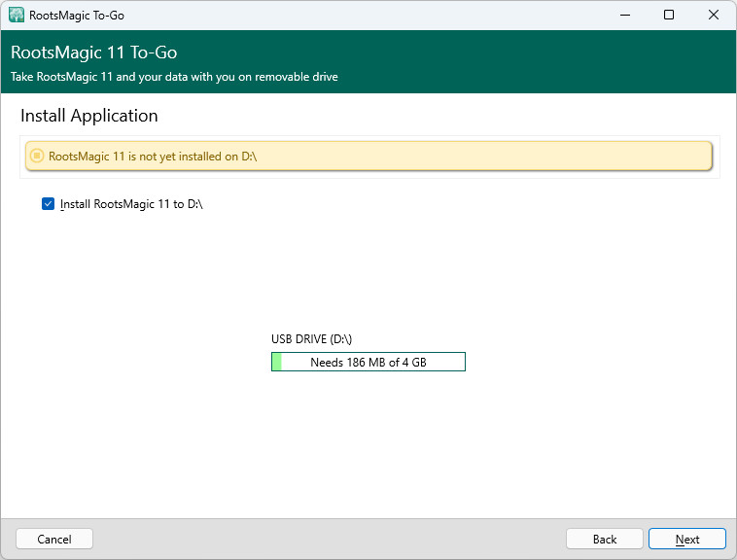The height and width of the screenshot is (560, 737).
Task: Click the yellow warning icon in notice bar
Action: tap(37, 156)
